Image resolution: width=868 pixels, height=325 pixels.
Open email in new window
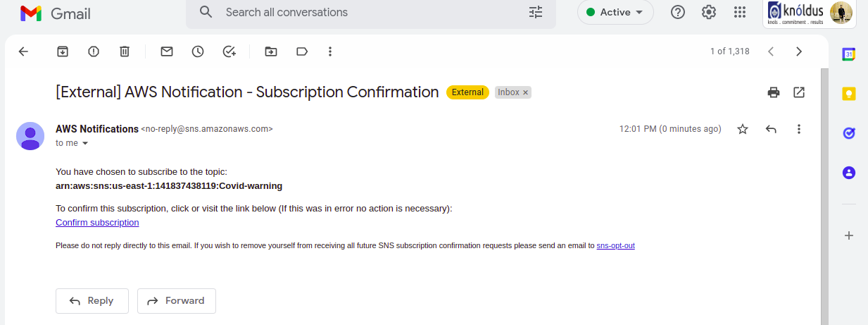(799, 92)
